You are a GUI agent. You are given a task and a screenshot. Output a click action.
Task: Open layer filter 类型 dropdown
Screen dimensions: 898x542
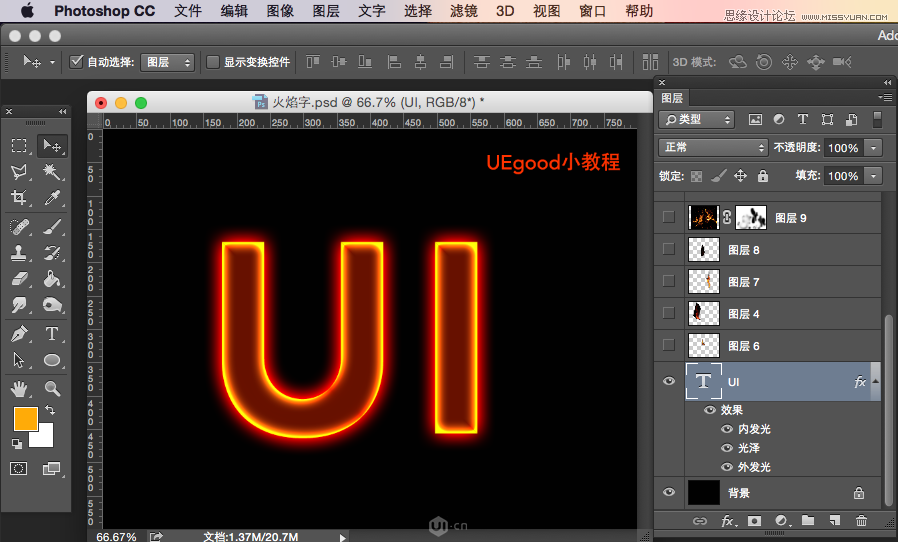696,119
